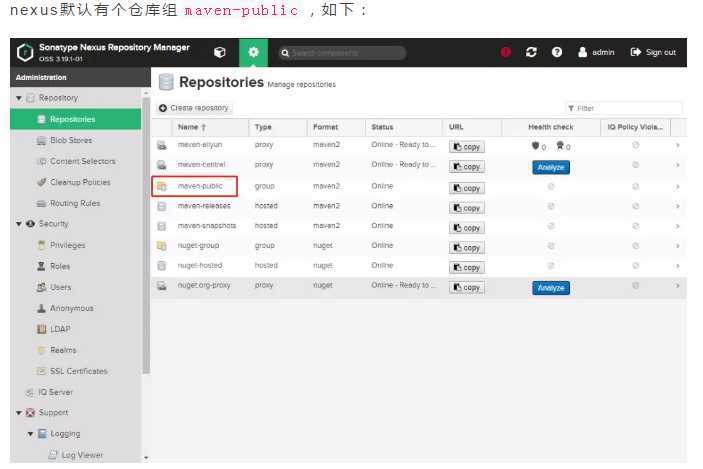Sort by the Type column header

278,127
